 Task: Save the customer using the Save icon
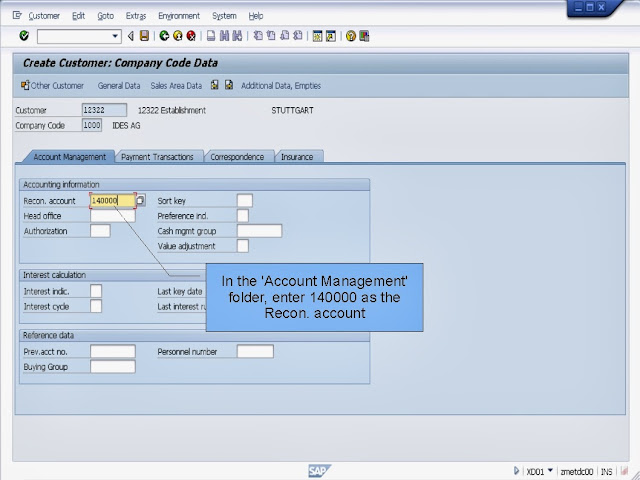pyautogui.click(x=144, y=36)
